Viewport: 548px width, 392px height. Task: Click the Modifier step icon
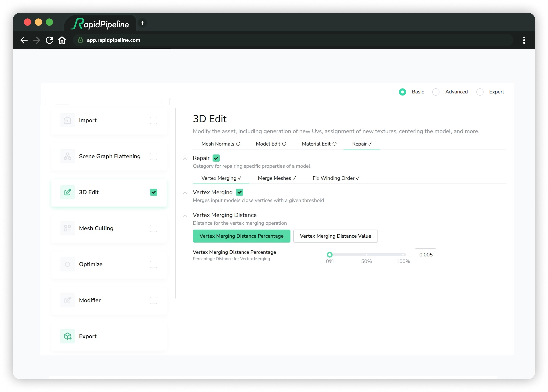coord(67,300)
